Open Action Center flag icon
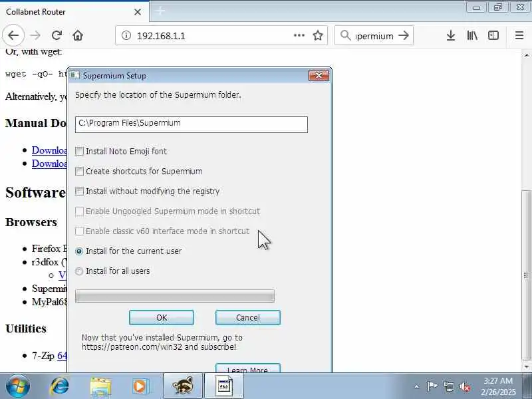The width and height of the screenshot is (532, 399). click(x=432, y=386)
